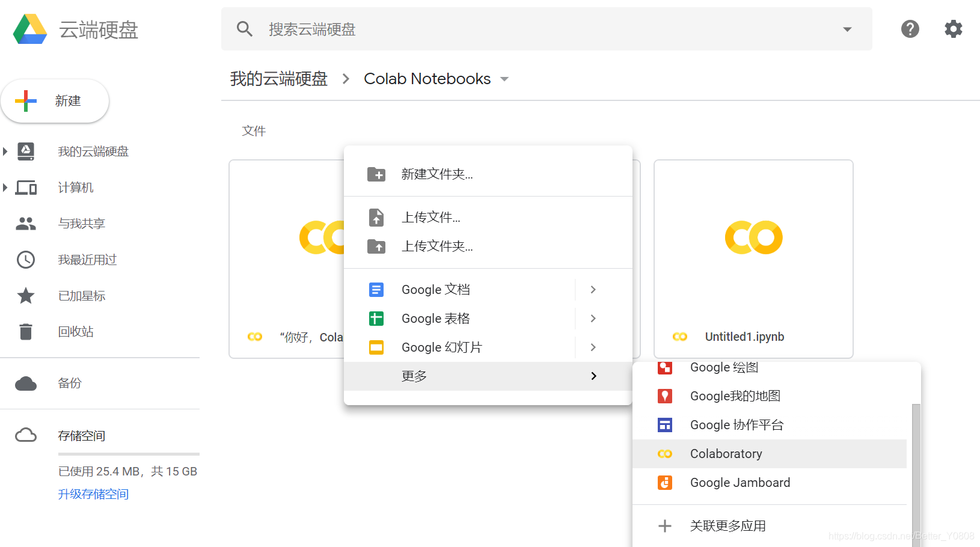Click the upload folder icon

(x=376, y=246)
